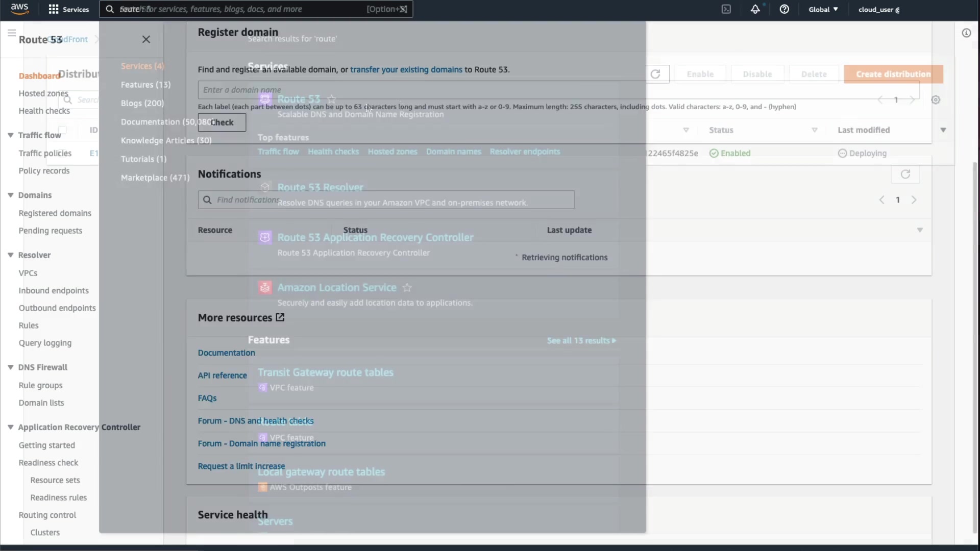Open the Global region dropdown
Image resolution: width=980 pixels, height=551 pixels.
(823, 9)
